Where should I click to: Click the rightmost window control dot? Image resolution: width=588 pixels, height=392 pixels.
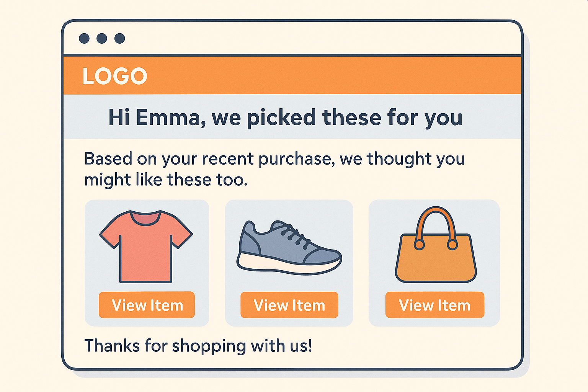point(120,38)
